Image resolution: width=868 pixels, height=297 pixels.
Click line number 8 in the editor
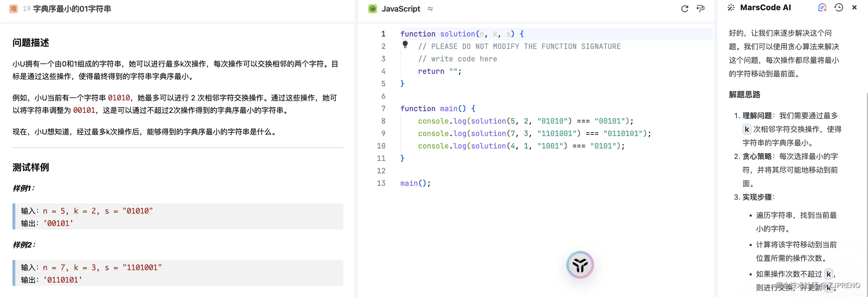(383, 121)
